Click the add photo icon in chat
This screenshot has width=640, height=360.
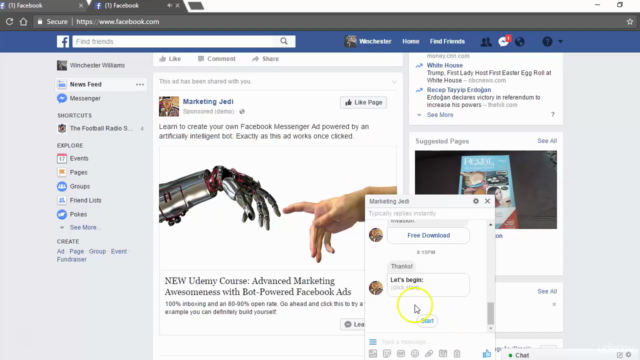click(x=373, y=353)
